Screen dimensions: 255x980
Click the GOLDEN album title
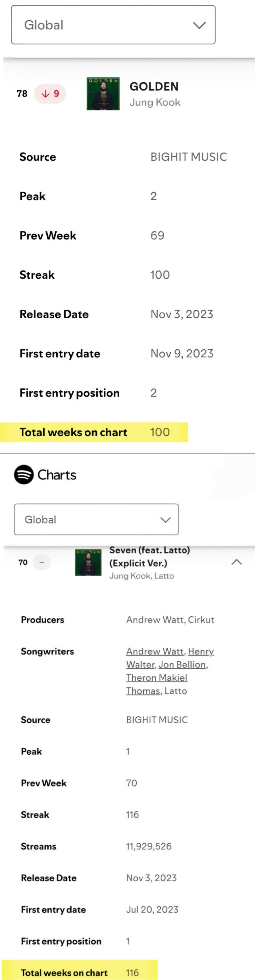pos(154,87)
